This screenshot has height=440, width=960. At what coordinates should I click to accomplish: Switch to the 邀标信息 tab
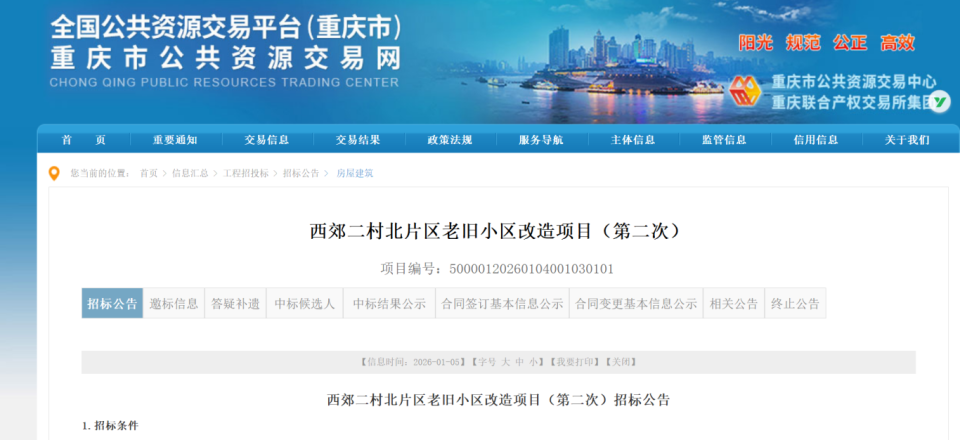tap(174, 304)
